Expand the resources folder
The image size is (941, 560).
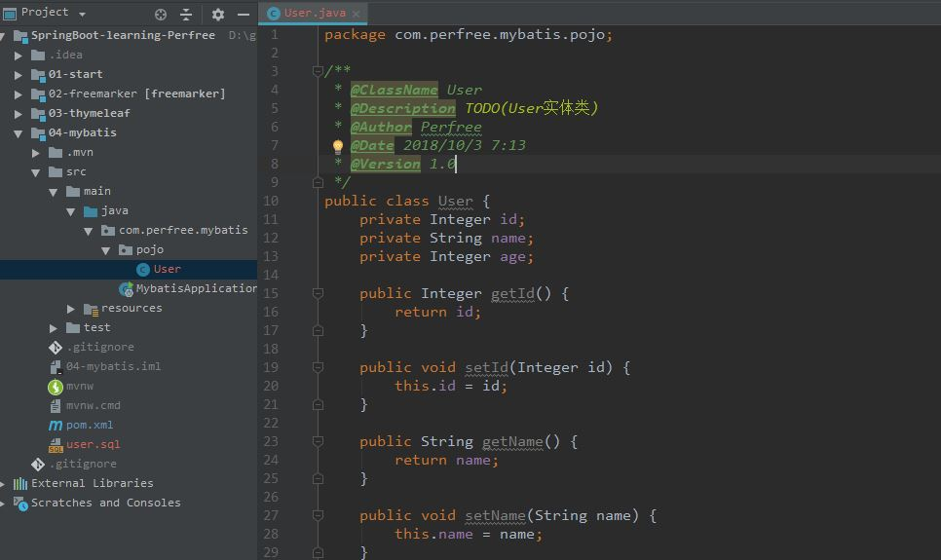click(71, 308)
